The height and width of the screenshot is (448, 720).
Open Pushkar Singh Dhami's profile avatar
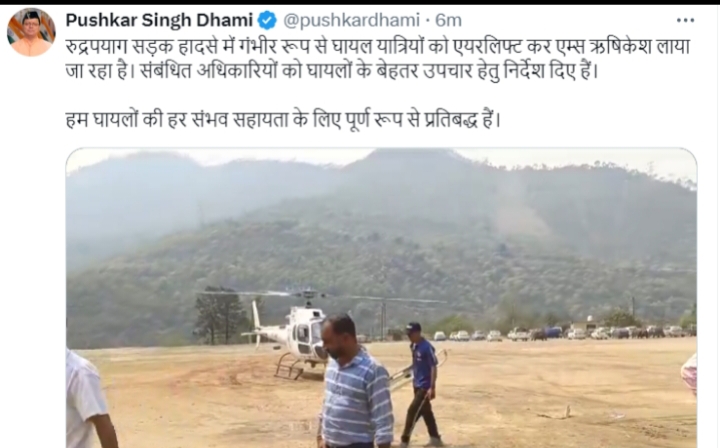(31, 32)
